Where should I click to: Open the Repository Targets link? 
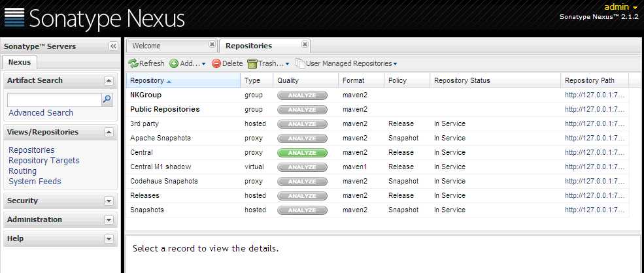click(44, 161)
